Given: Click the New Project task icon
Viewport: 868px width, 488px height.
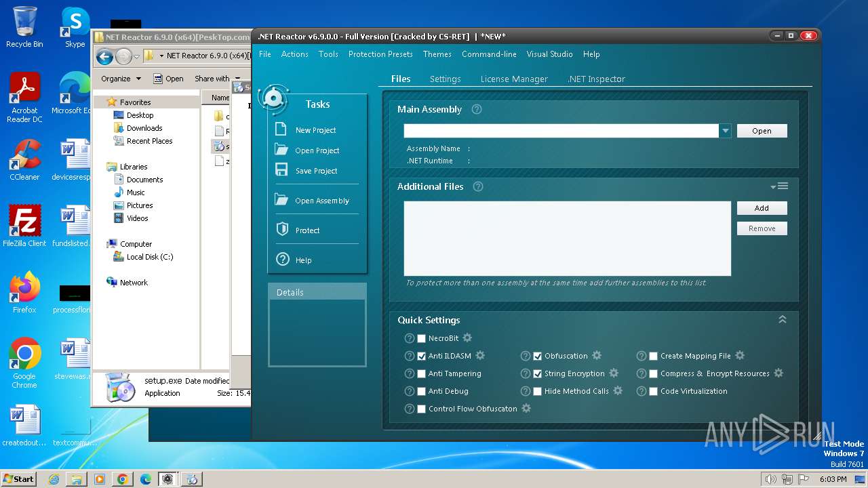Looking at the screenshot, I should (x=281, y=129).
